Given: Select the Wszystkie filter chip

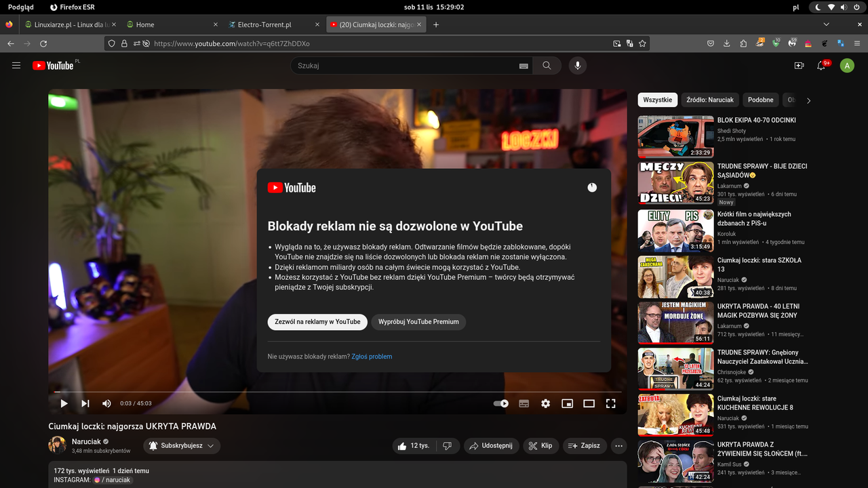Looking at the screenshot, I should click(x=658, y=100).
